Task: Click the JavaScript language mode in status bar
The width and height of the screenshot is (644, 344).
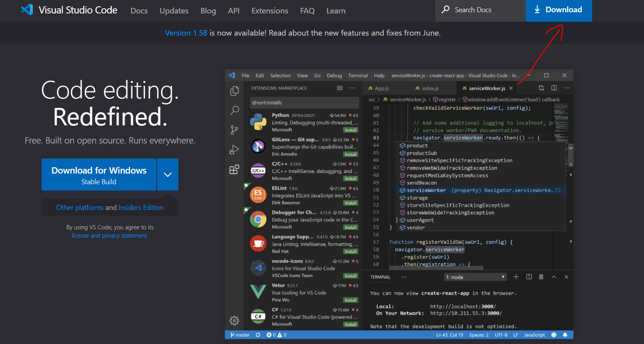Action: coord(534,335)
